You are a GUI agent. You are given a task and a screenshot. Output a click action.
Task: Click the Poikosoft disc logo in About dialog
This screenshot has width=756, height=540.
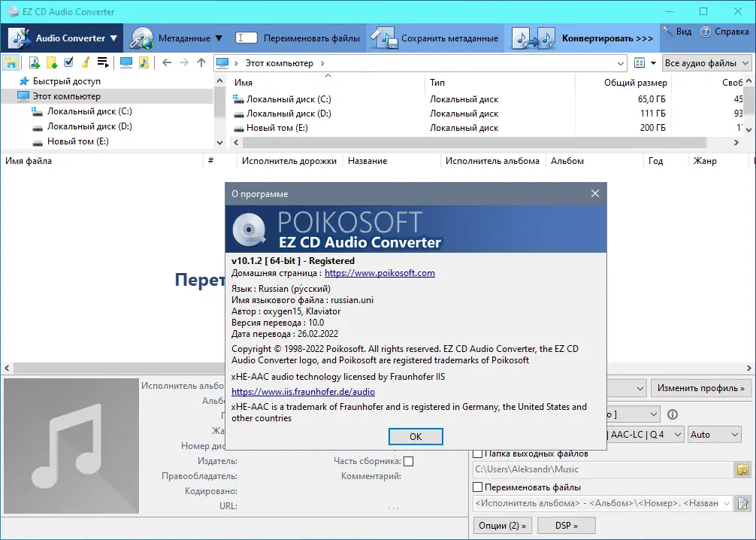[249, 229]
